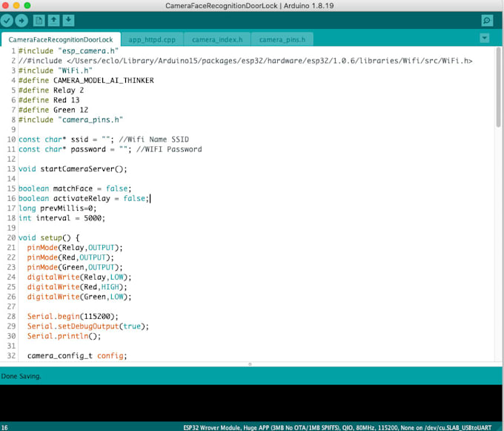
Task: Click 'digitalWrite(Red,HIGH);' line
Action: 77,287
